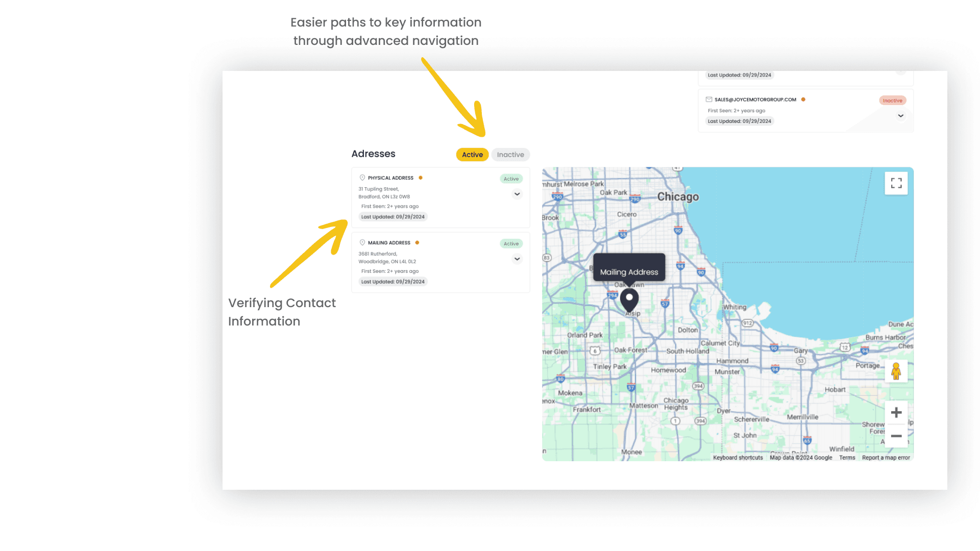The image size is (980, 551).
Task: Click the Physical Address pin icon
Action: [x=362, y=178]
